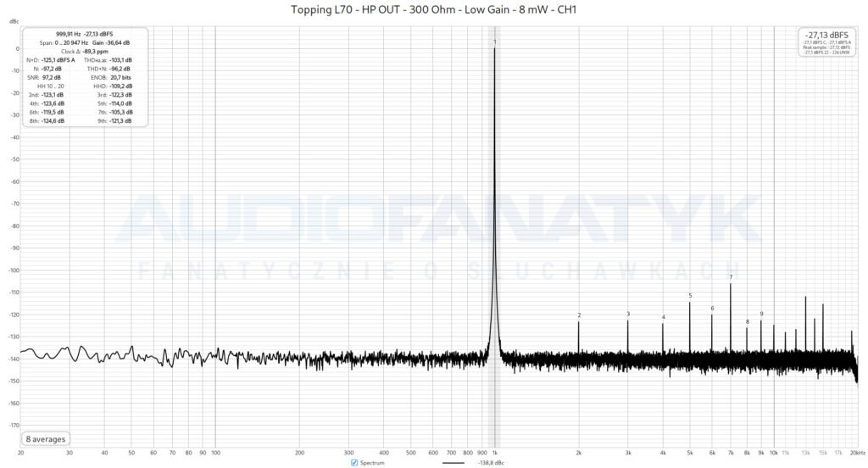Click the '-170' vertical axis label
Image resolution: width=868 pixels, height=468 pixels.
tap(14, 426)
